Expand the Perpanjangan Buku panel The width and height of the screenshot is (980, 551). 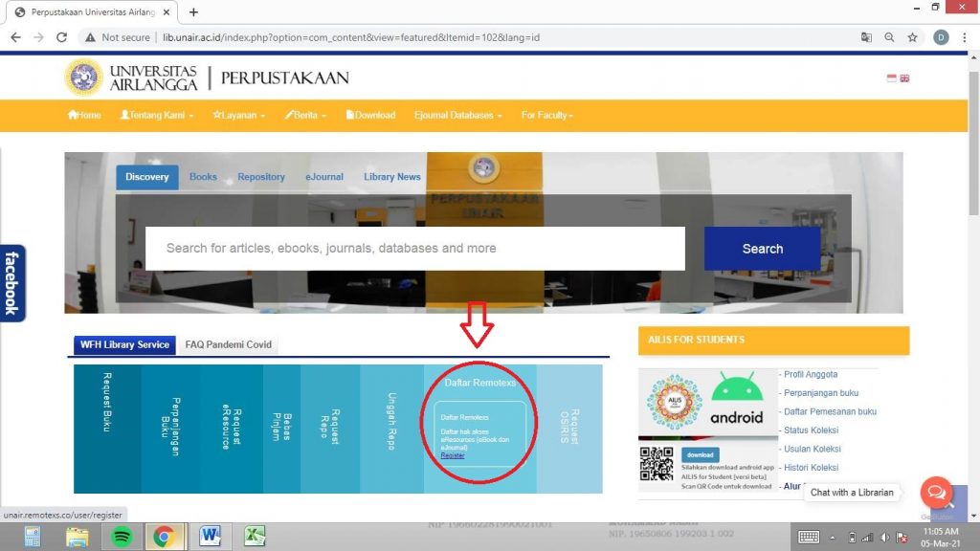pyautogui.click(x=170, y=429)
